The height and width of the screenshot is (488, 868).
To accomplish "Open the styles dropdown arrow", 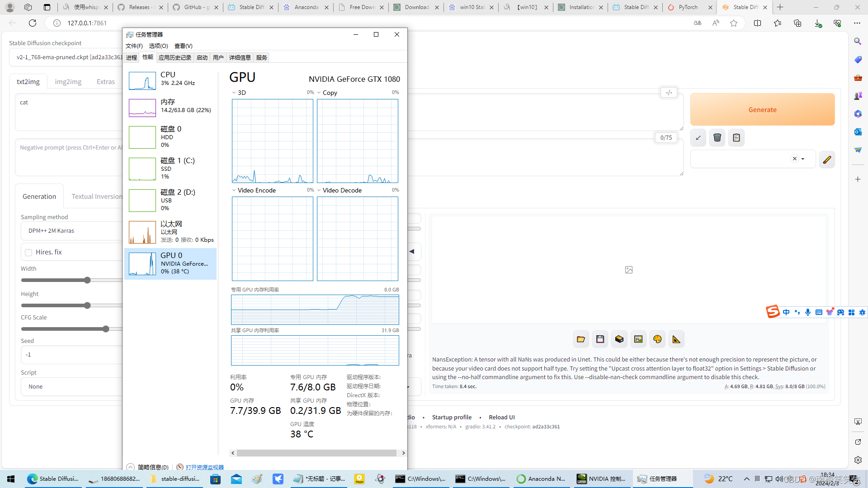I will tap(803, 159).
